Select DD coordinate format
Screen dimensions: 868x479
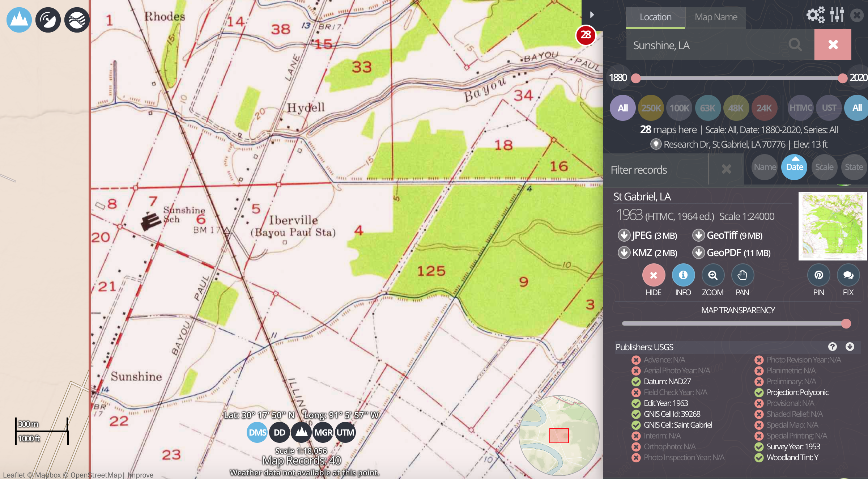point(279,432)
